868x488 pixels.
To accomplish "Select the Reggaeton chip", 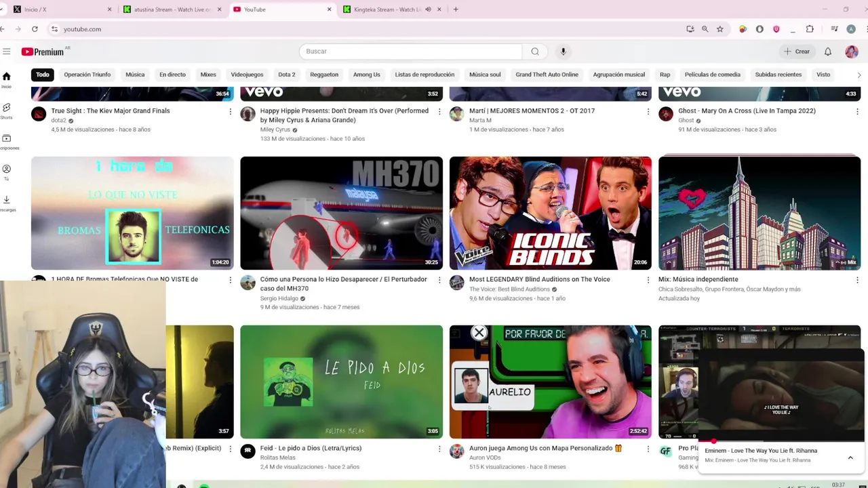I will coord(324,75).
